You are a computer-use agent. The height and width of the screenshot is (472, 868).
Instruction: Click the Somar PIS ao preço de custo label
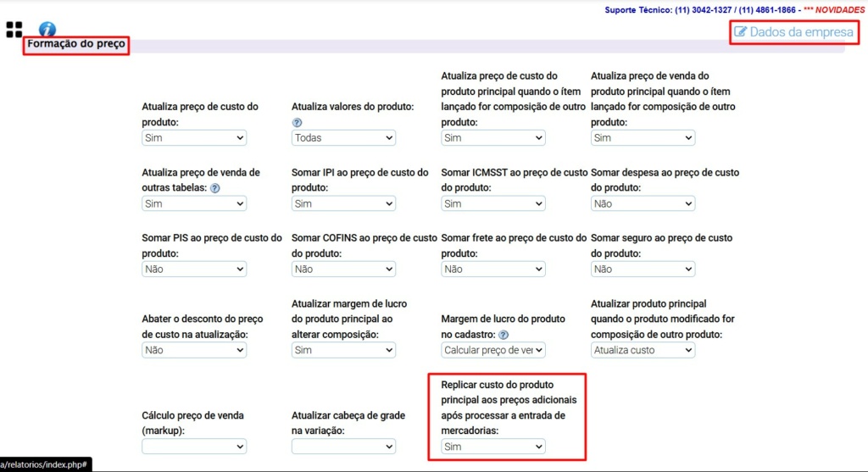212,246
